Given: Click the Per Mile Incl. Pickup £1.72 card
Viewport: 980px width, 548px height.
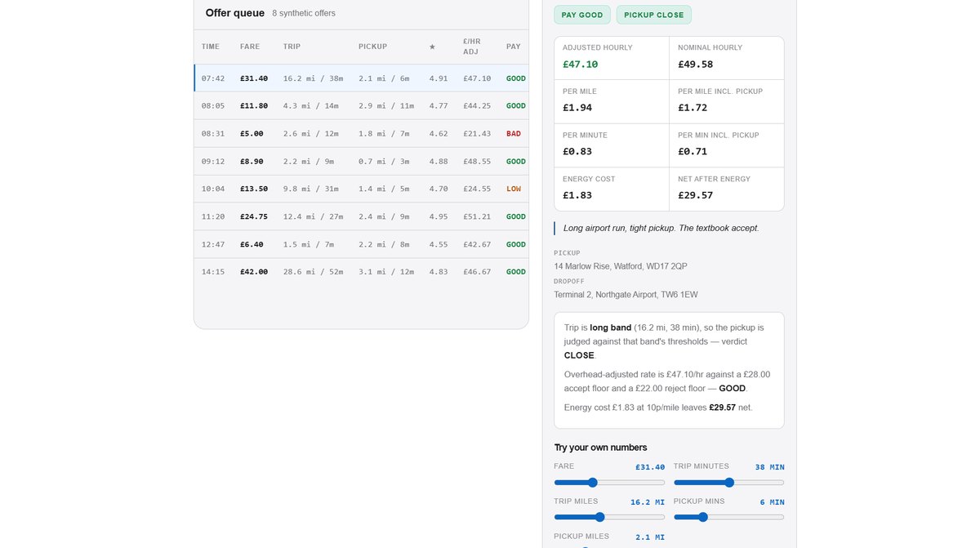Looking at the screenshot, I should tap(727, 101).
